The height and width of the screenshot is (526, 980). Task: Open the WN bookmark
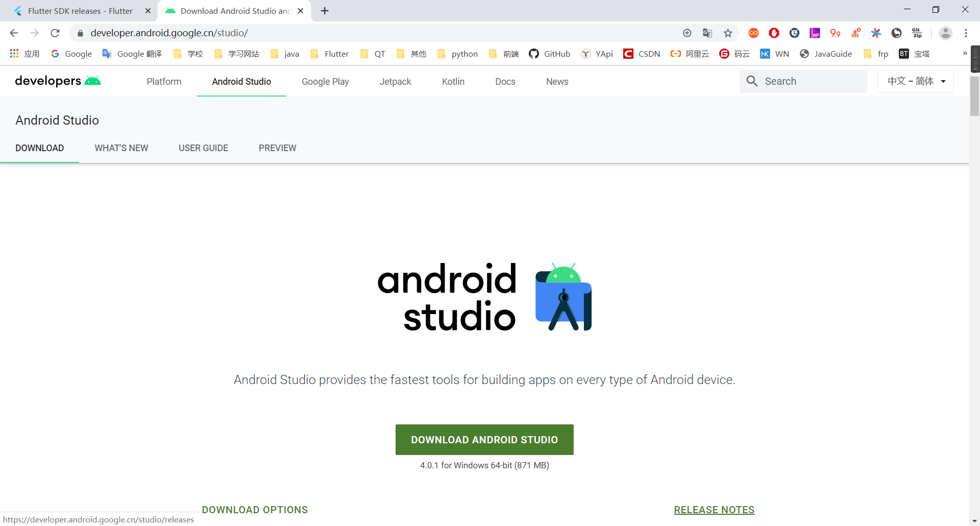point(775,54)
